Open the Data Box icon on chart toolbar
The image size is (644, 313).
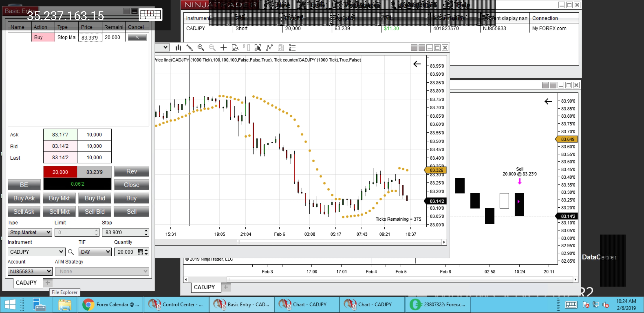[x=235, y=47]
